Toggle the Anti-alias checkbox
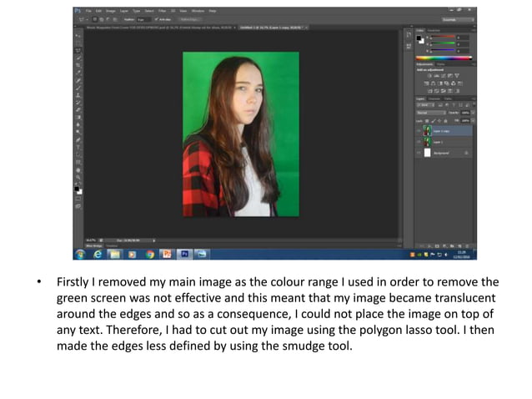The height and width of the screenshot is (399, 532). coord(158,18)
